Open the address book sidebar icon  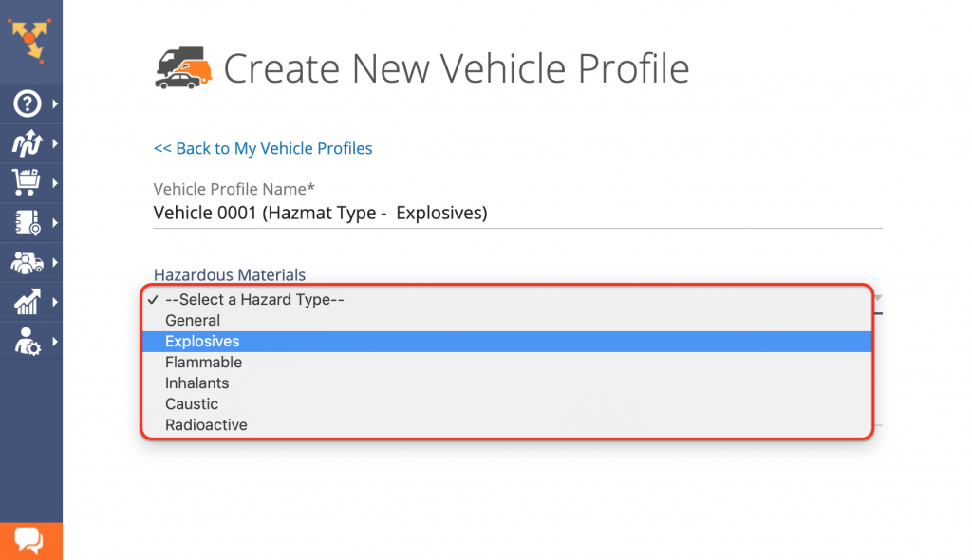(27, 223)
